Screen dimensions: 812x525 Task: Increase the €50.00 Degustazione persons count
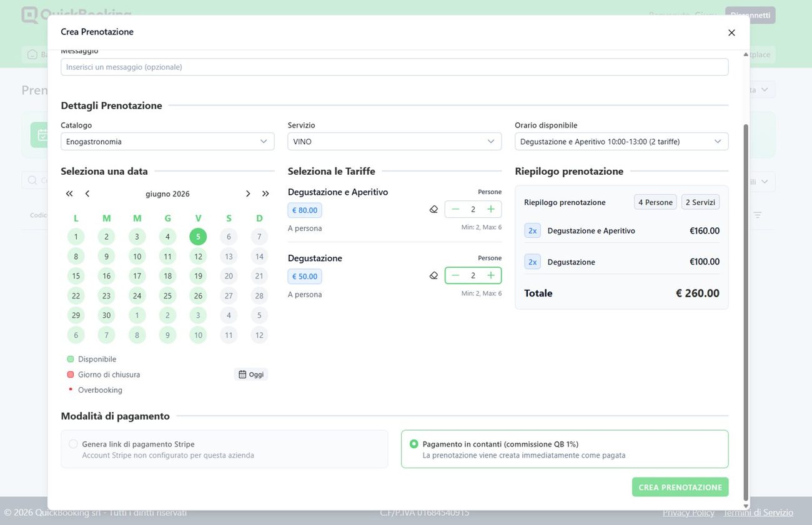491,275
